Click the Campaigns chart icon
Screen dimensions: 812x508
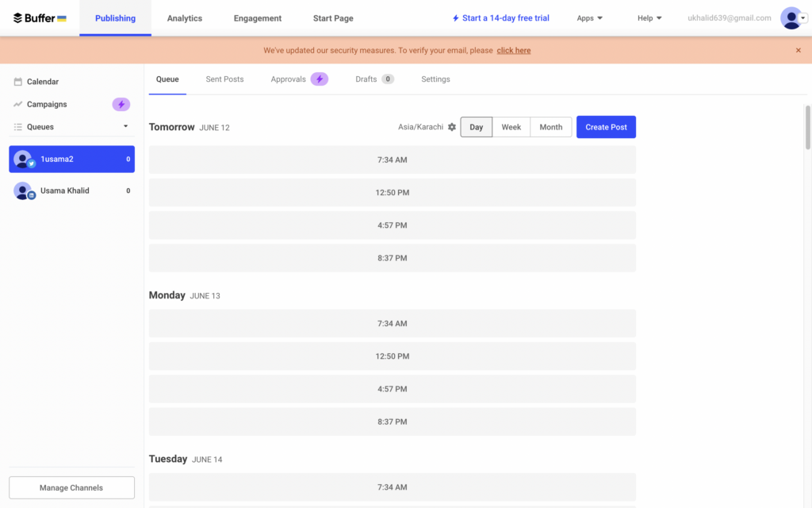tap(17, 104)
